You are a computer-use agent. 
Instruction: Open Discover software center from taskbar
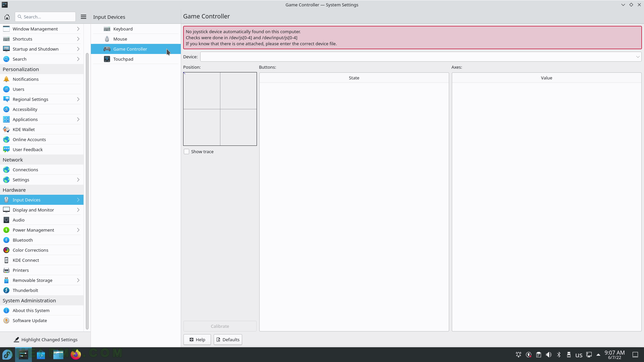(x=41, y=354)
